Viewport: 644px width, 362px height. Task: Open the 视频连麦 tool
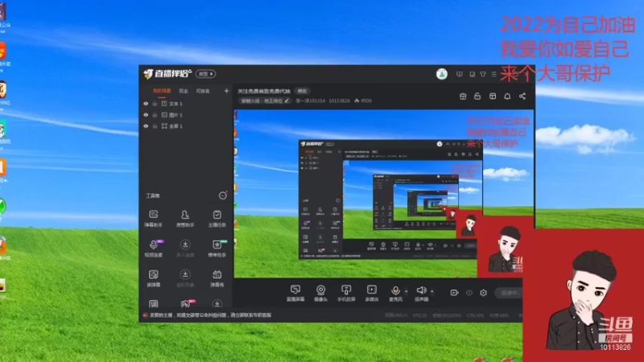tap(153, 248)
